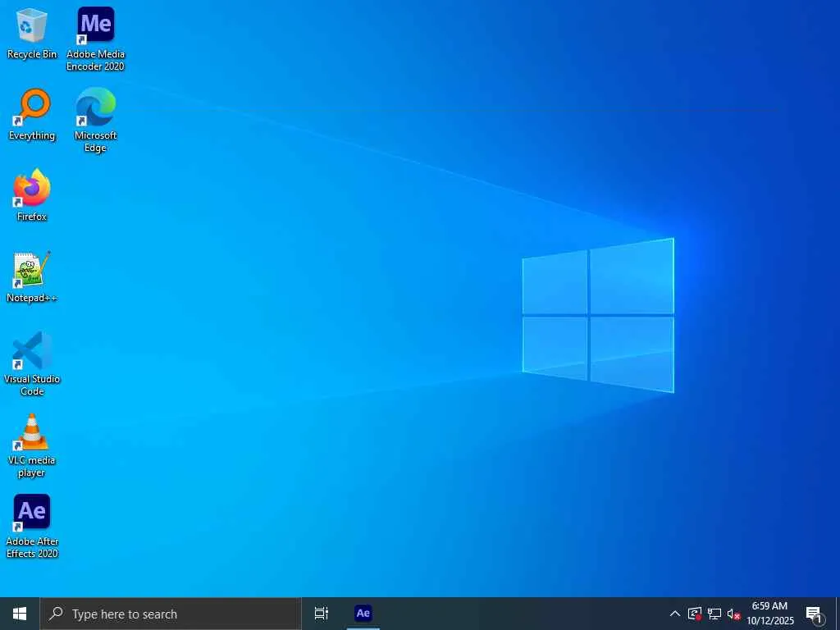Switch to After Effects in the taskbar
The height and width of the screenshot is (630, 840).
coord(363,614)
